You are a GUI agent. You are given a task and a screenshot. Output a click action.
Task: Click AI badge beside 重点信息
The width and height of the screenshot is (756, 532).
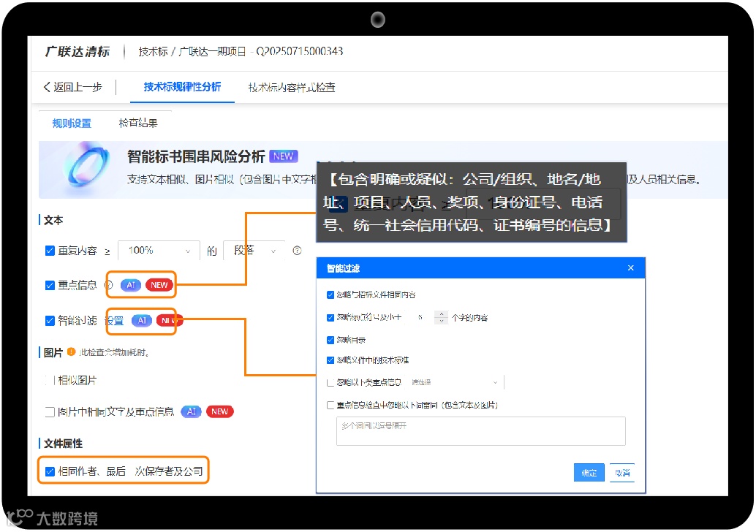pyautogui.click(x=131, y=285)
